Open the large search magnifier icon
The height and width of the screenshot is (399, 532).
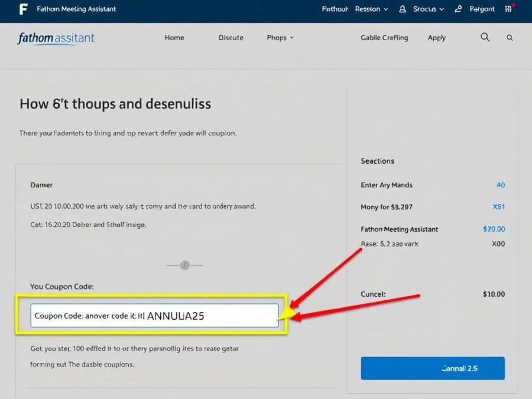[x=485, y=37]
